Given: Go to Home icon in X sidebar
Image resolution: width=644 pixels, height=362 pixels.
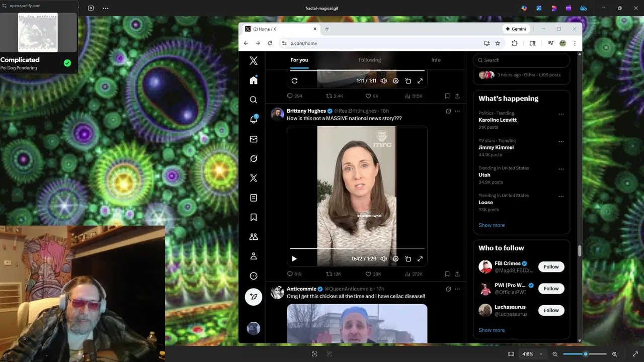Looking at the screenshot, I should tap(254, 80).
